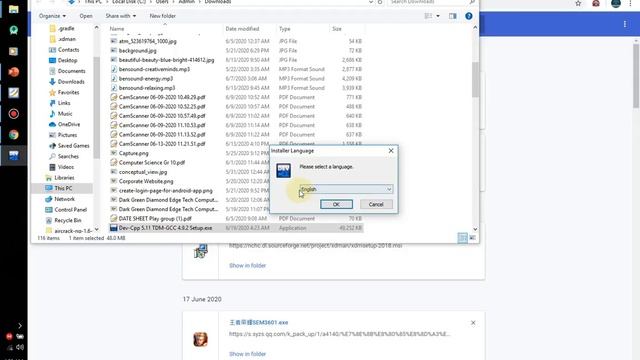Image resolution: width=640 pixels, height=360 pixels.
Task: Click thumbnails view icon in status bar
Action: coord(473,238)
